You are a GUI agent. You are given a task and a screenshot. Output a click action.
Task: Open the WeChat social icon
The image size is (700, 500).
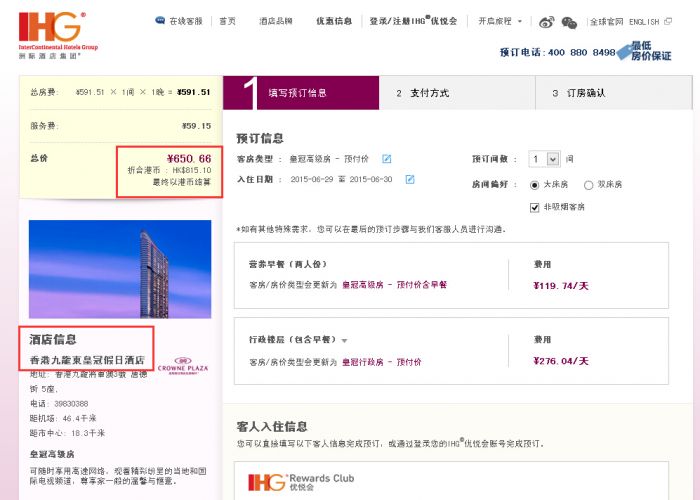pos(569,22)
